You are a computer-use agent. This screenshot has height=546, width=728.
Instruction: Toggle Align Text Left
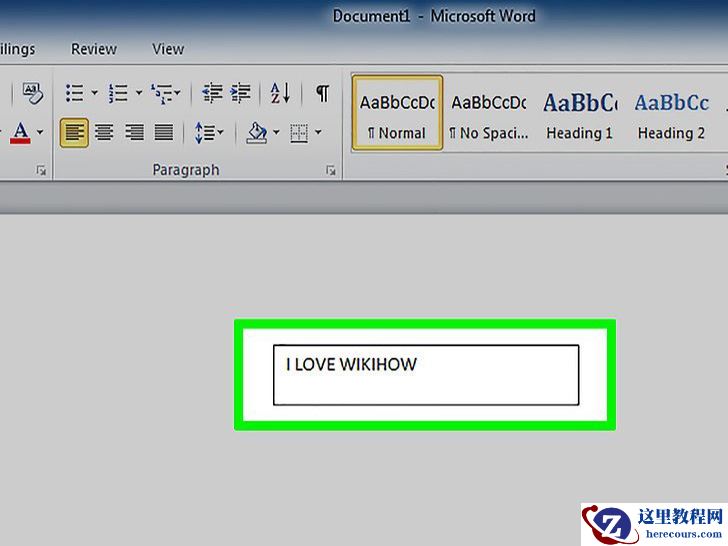pyautogui.click(x=74, y=133)
